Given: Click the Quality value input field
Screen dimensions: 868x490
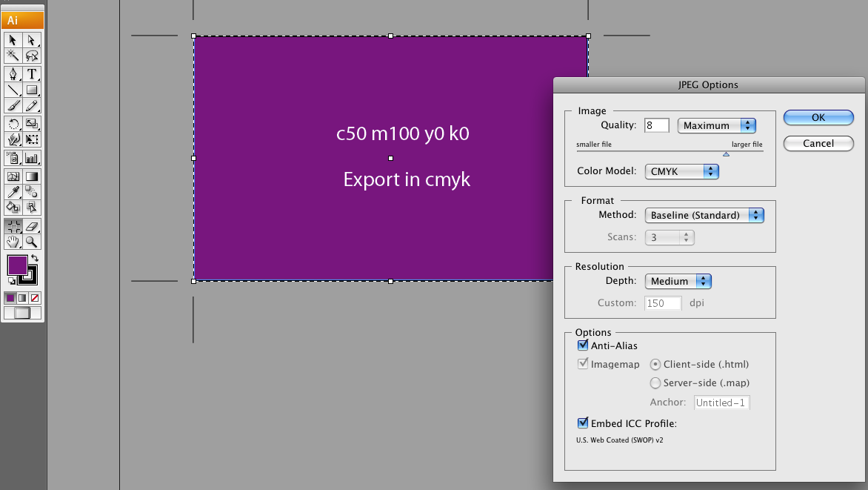Looking at the screenshot, I should pos(656,125).
